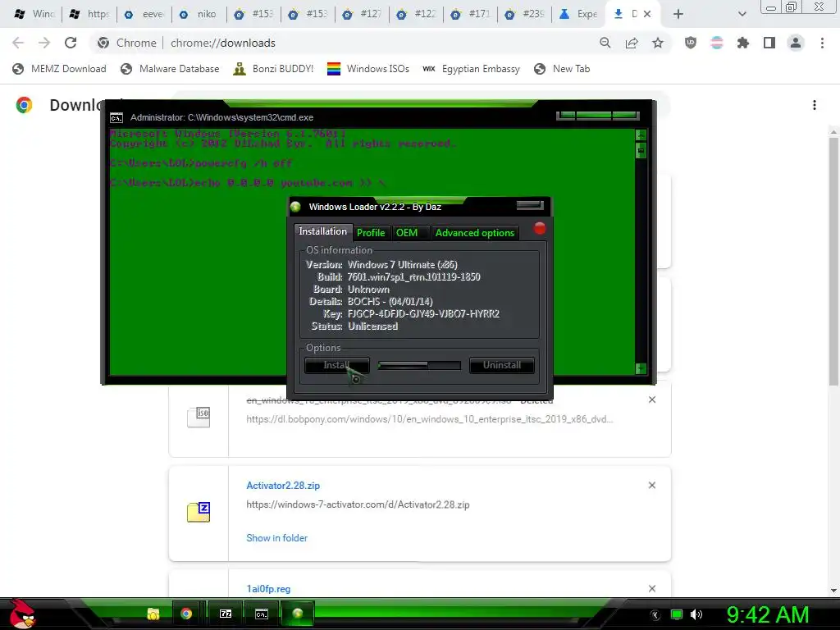Reload the Chrome downloads page
Viewport: 840px width, 630px height.
click(x=71, y=43)
